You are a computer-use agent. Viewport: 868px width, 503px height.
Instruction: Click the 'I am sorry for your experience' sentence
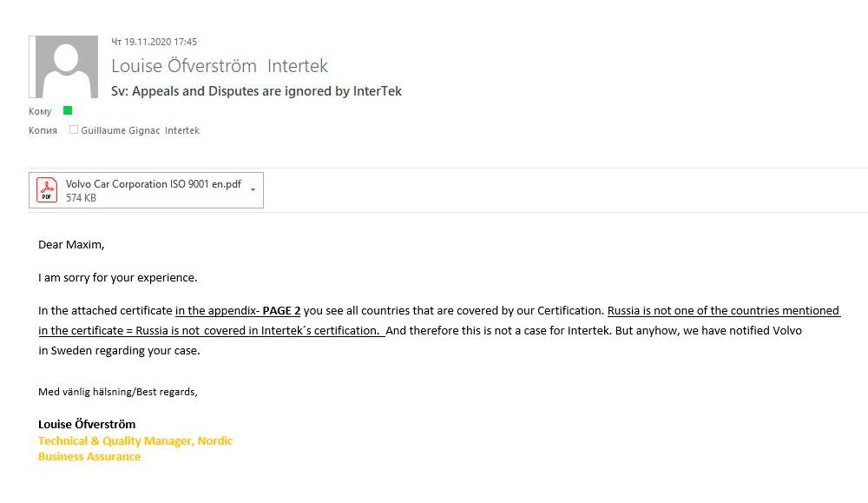click(118, 277)
